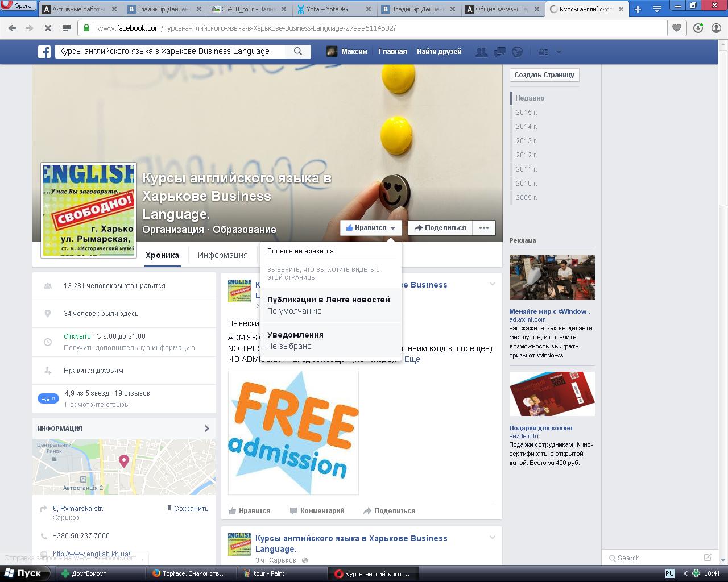This screenshot has width=728, height=582.
Task: Open Найти друзей in the header
Action: pos(439,52)
